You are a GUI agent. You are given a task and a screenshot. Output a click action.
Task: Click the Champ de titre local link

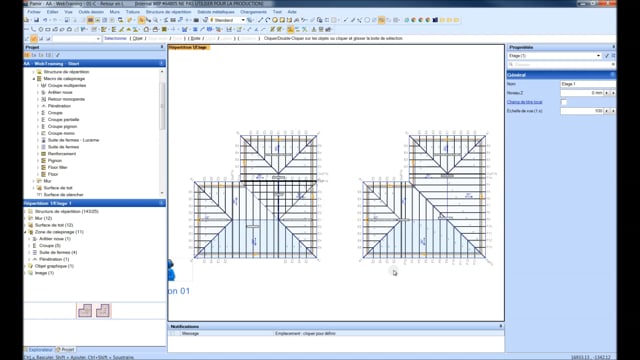tap(524, 102)
